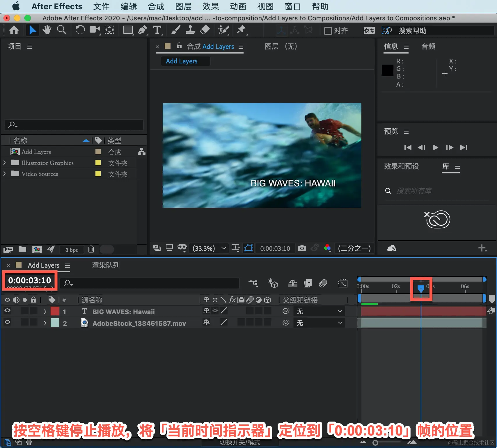
Task: Open the Graph Editor icon in timeline
Action: (343, 283)
